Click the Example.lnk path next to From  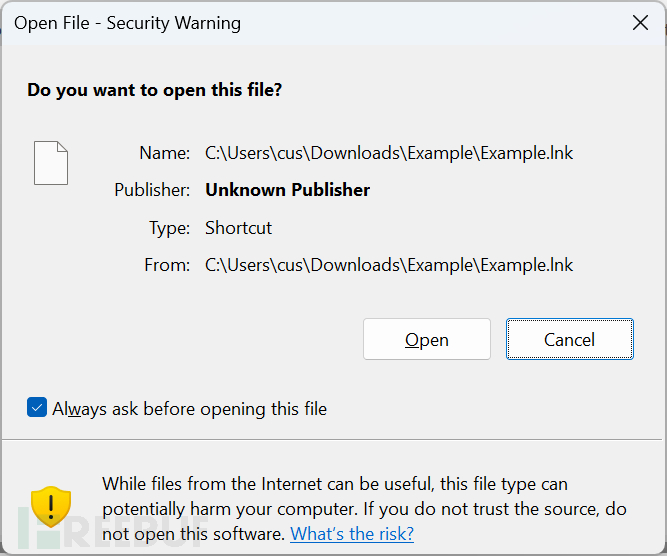point(389,265)
